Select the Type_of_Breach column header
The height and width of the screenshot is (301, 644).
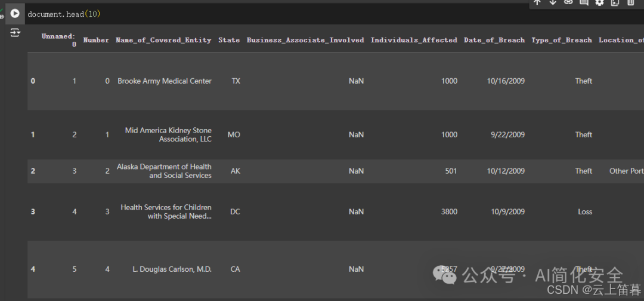[x=562, y=40]
